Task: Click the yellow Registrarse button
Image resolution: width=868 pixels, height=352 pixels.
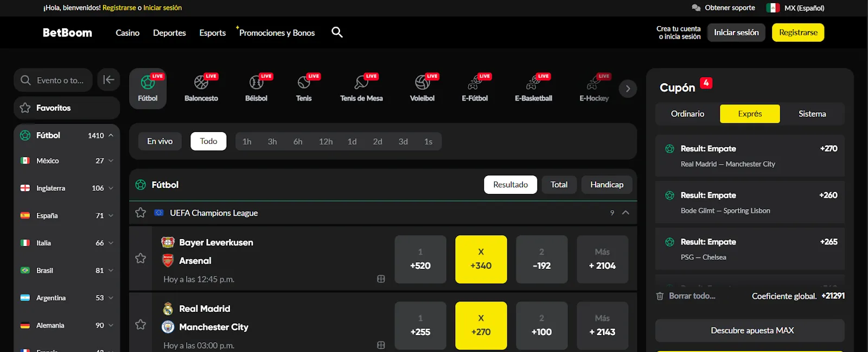Action: pyautogui.click(x=798, y=33)
